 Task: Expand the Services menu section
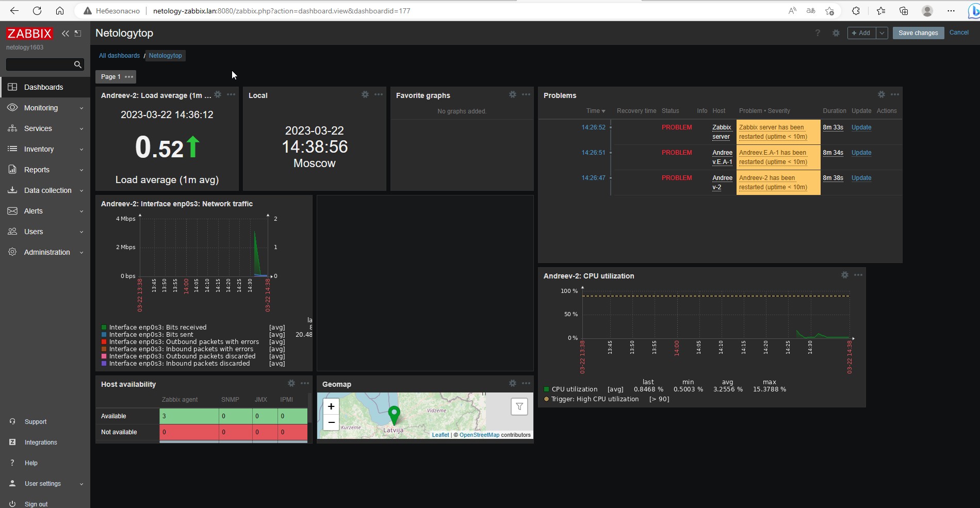coord(45,128)
